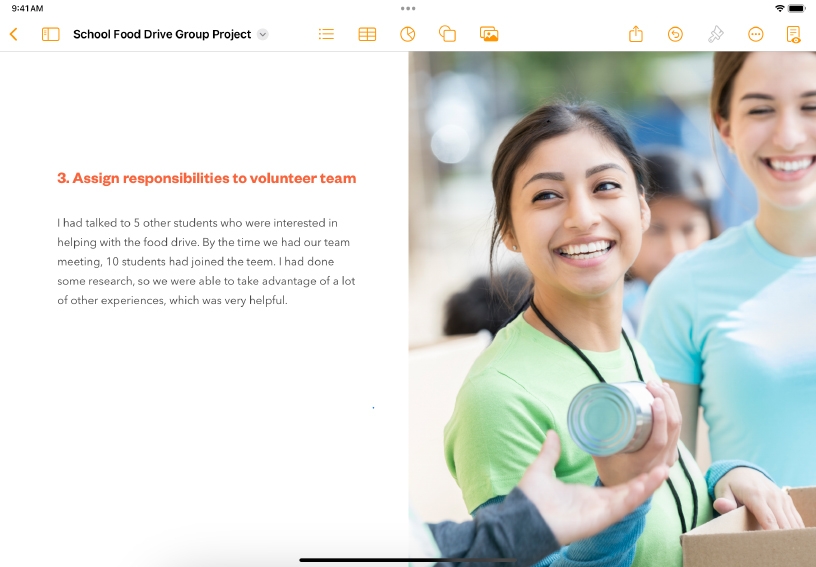Tap the home indicator bar at bottom
This screenshot has width=816, height=567.
point(407,559)
